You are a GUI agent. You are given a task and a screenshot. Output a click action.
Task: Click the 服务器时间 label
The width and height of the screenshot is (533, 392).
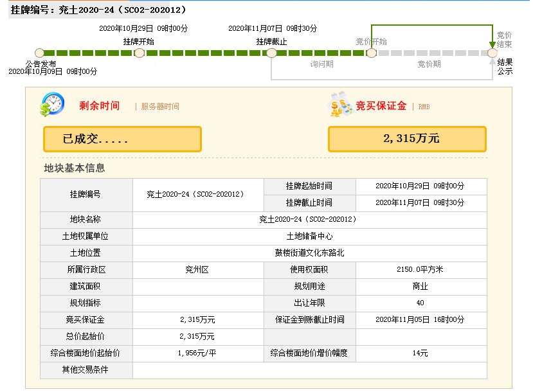point(160,107)
